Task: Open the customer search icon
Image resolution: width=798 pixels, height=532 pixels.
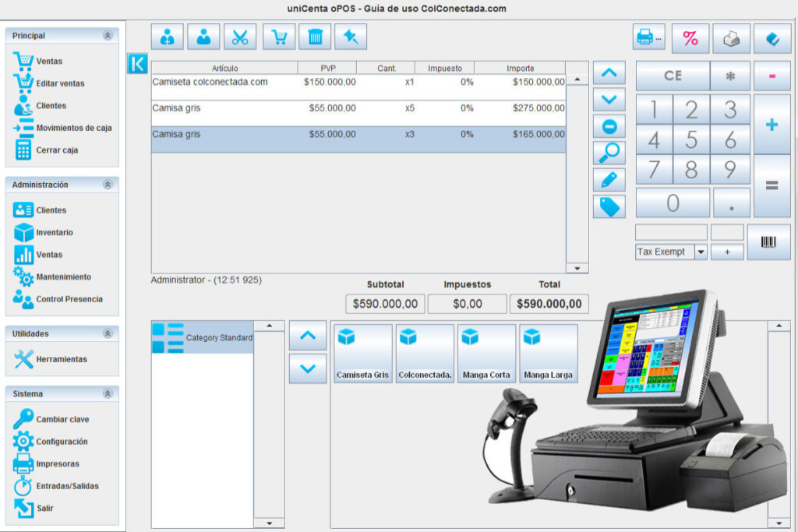Action: pos(203,36)
